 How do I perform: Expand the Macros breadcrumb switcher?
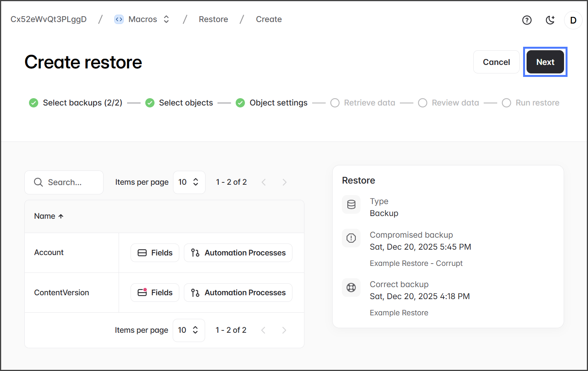pyautogui.click(x=166, y=19)
